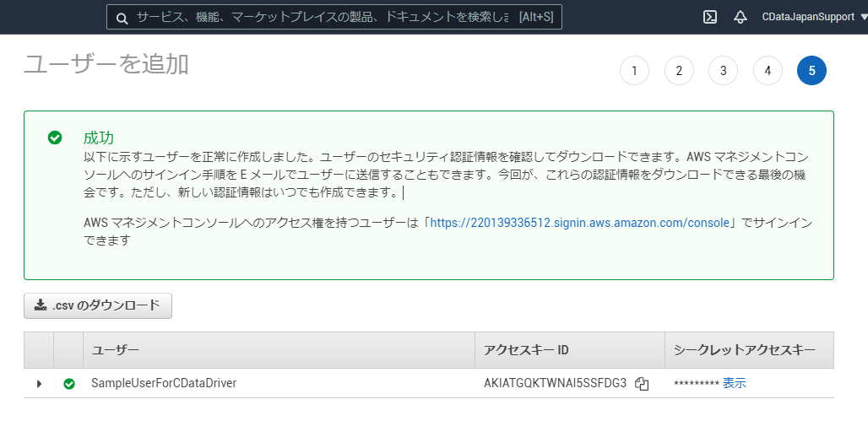Go to wizard step 3

(x=723, y=71)
